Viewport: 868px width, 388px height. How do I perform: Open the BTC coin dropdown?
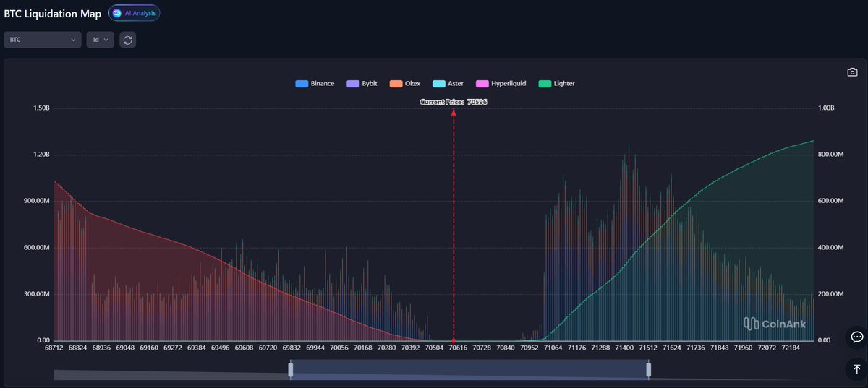point(43,40)
